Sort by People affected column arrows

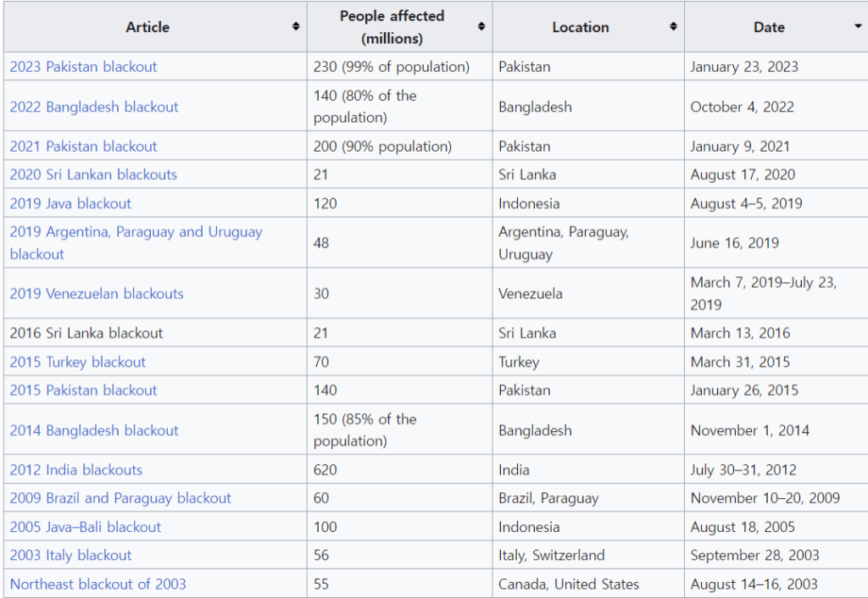481,27
